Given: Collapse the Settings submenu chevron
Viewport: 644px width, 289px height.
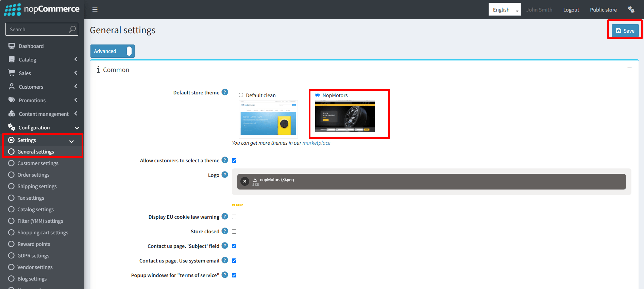Looking at the screenshot, I should coord(71,141).
